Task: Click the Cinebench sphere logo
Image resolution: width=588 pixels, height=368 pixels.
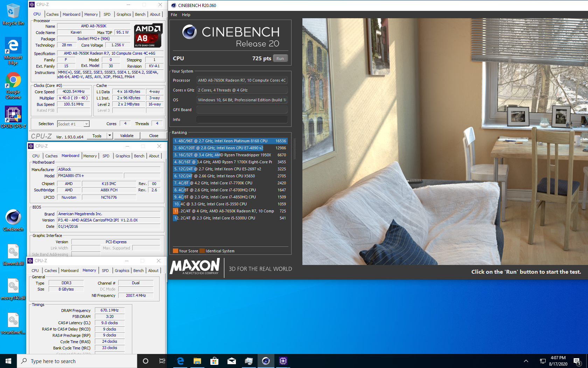Action: coord(189,32)
